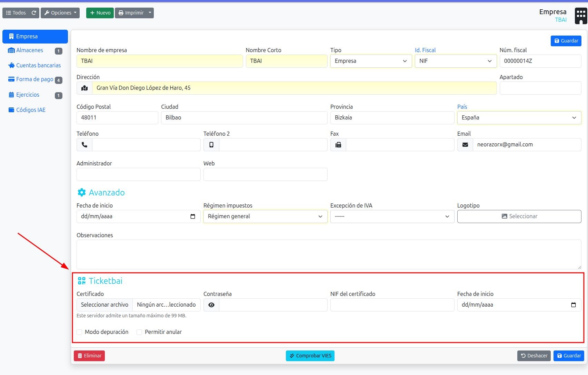Click the refresh icon next to Todos

[x=34, y=13]
